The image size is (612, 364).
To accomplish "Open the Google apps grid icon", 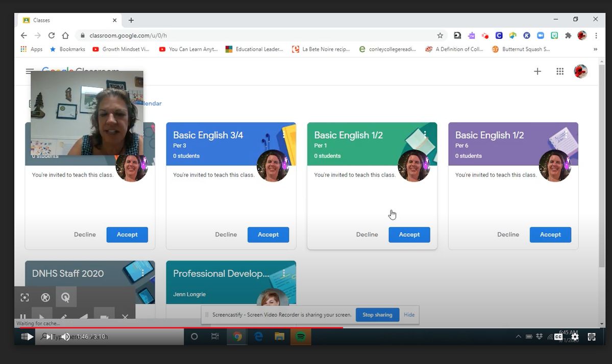I will 560,71.
